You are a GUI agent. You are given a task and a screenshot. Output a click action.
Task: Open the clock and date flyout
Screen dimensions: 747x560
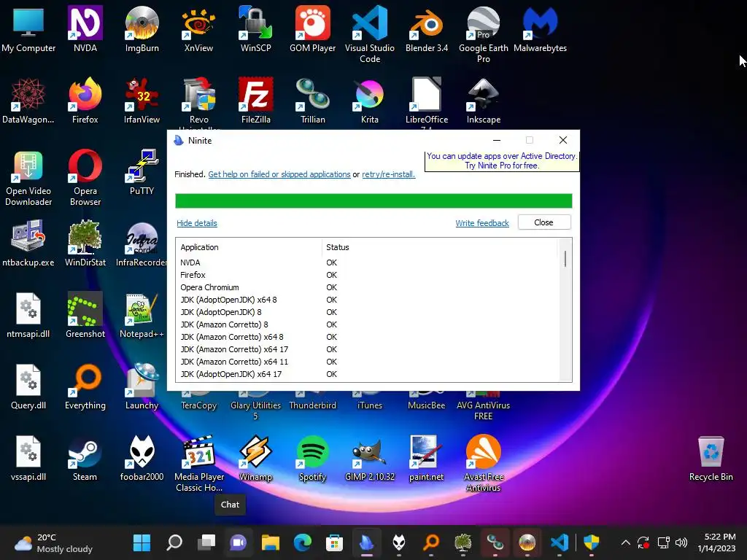(x=717, y=542)
